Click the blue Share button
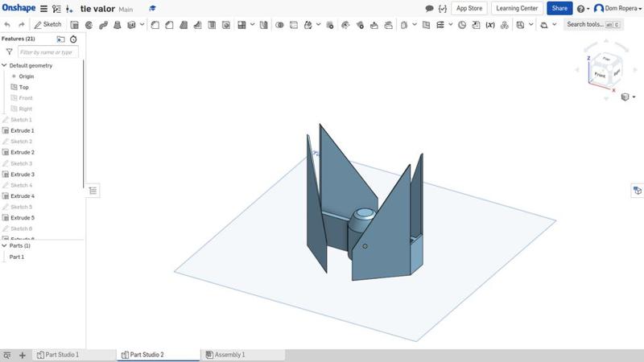The height and width of the screenshot is (362, 644). click(x=559, y=8)
